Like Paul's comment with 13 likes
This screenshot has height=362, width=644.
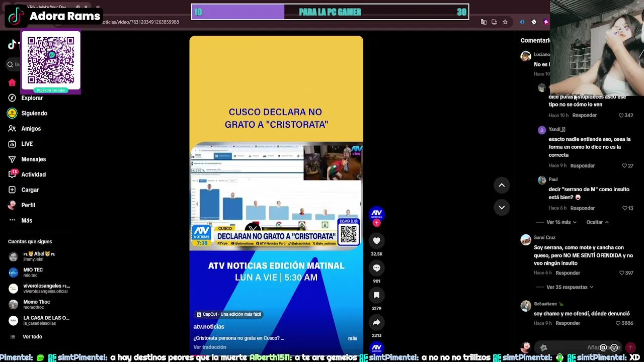624,208
